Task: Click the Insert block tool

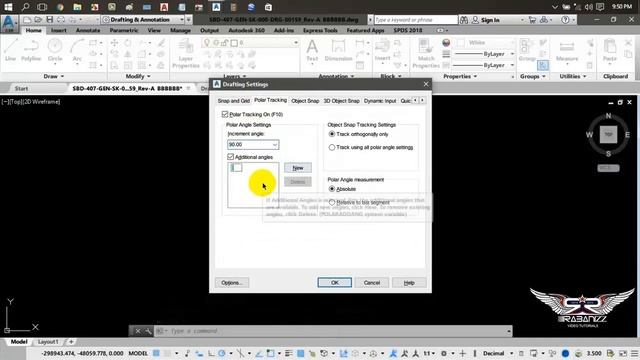Action: [382, 51]
